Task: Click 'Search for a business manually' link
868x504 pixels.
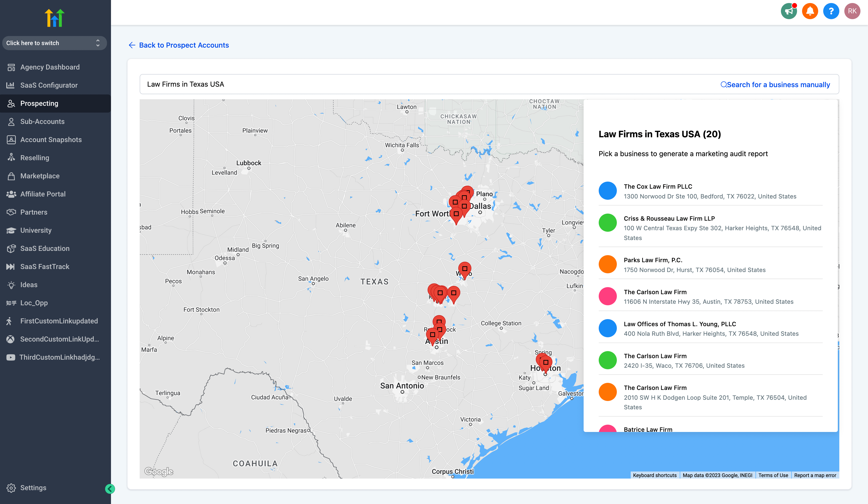Action: point(775,84)
